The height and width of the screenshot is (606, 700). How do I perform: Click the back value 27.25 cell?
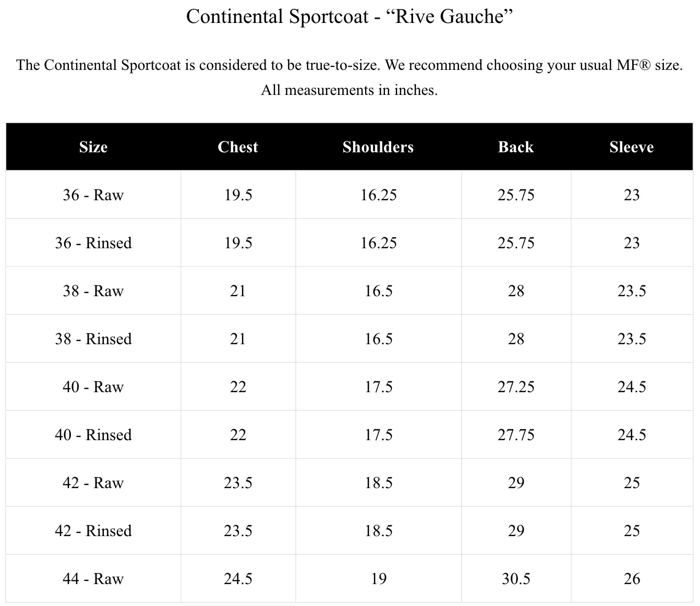pyautogui.click(x=516, y=387)
